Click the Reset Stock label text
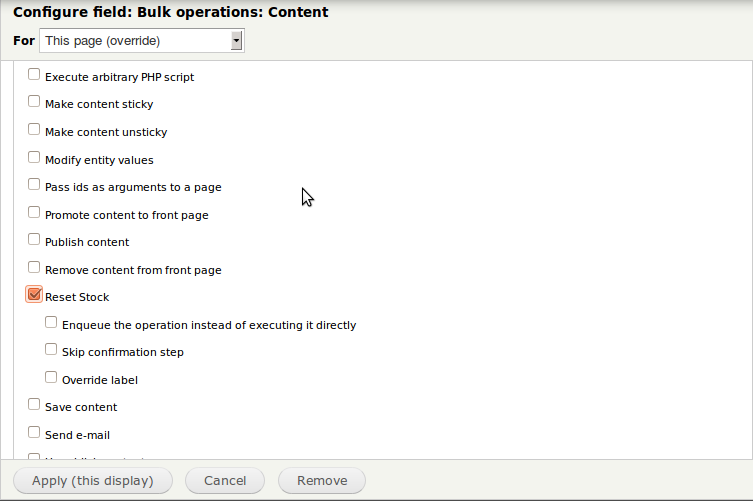The height and width of the screenshot is (501, 753). tap(77, 297)
